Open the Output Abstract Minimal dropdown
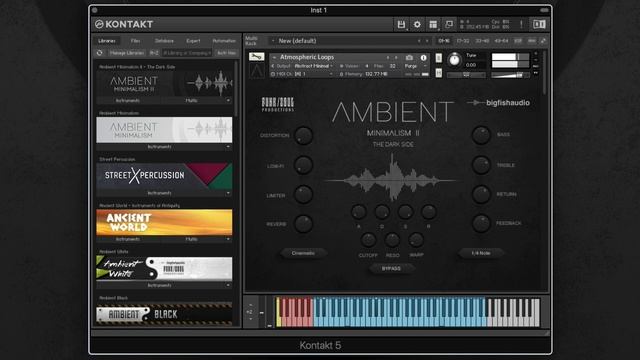This screenshot has width=640, height=360. coord(313,66)
